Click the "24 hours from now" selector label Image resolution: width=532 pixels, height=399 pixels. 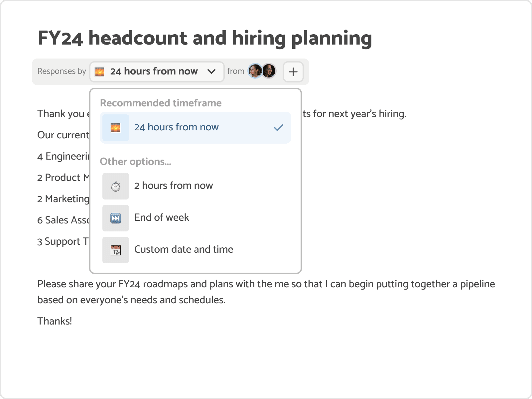click(x=154, y=71)
